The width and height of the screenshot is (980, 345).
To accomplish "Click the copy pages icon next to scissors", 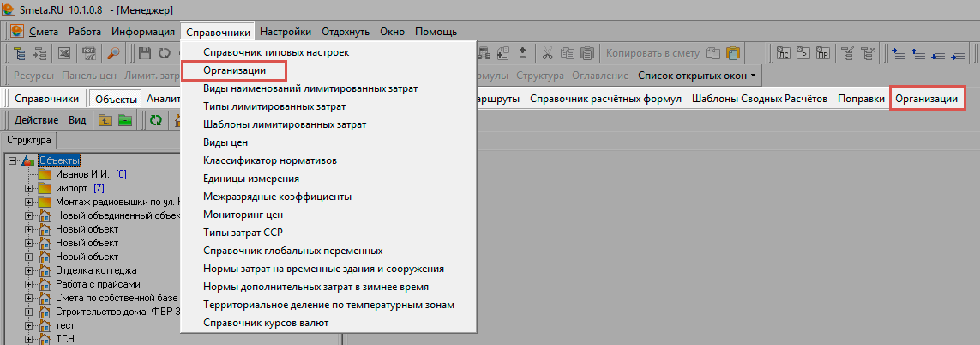I will pos(567,54).
